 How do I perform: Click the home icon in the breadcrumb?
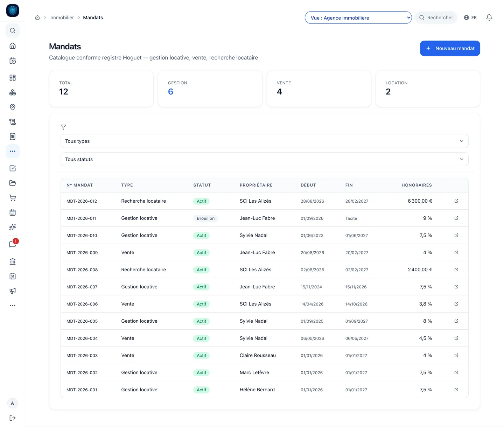tap(37, 17)
